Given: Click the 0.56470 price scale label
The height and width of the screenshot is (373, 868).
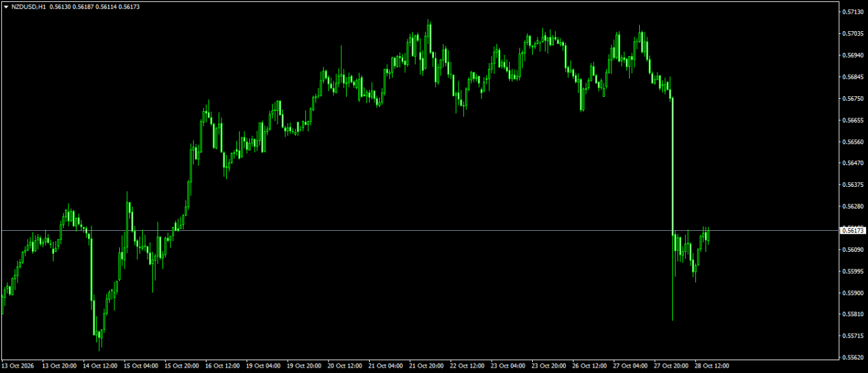Looking at the screenshot, I should coord(854,163).
